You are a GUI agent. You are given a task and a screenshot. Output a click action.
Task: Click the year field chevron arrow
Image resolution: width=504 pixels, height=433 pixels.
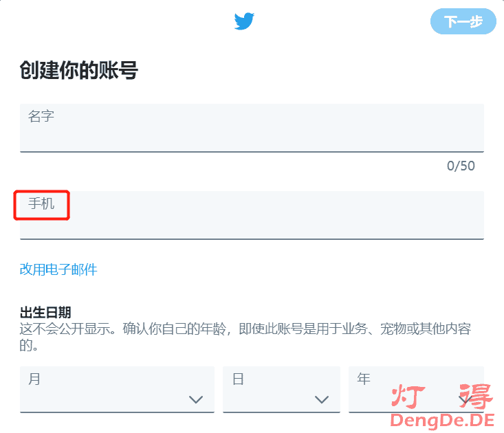click(x=465, y=399)
